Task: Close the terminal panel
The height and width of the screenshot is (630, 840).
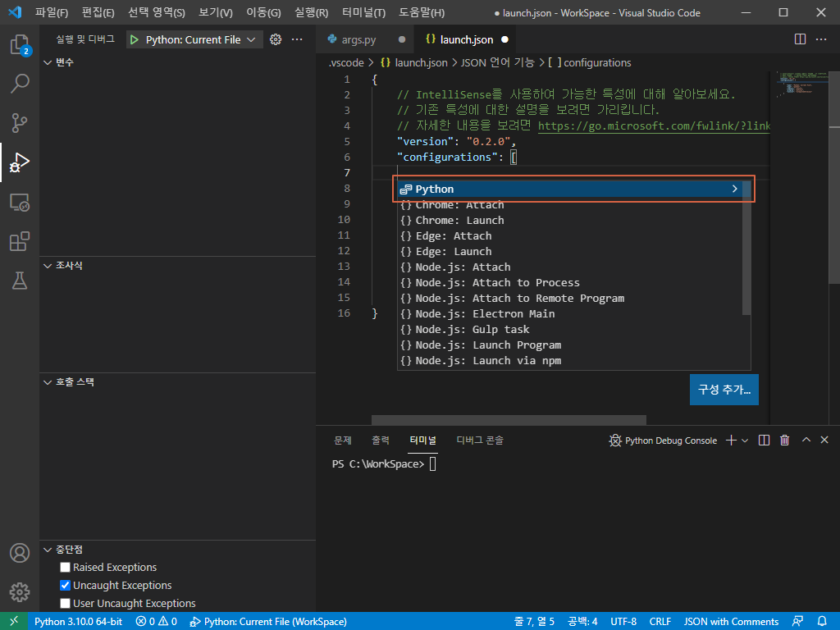Action: [x=824, y=440]
